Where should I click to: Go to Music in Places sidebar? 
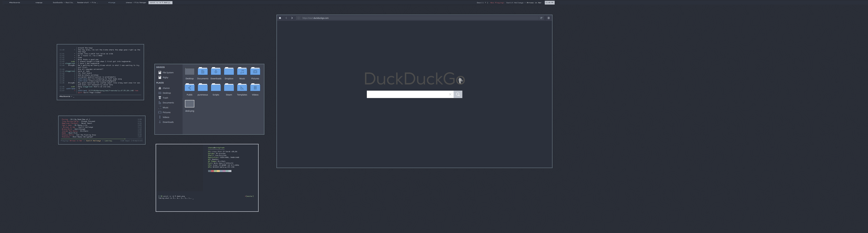pyautogui.click(x=163, y=107)
